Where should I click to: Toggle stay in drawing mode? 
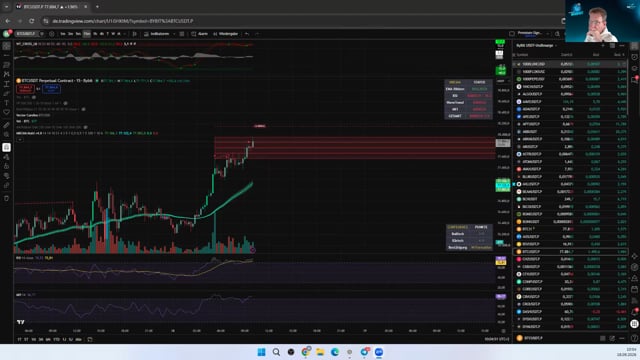point(7,157)
